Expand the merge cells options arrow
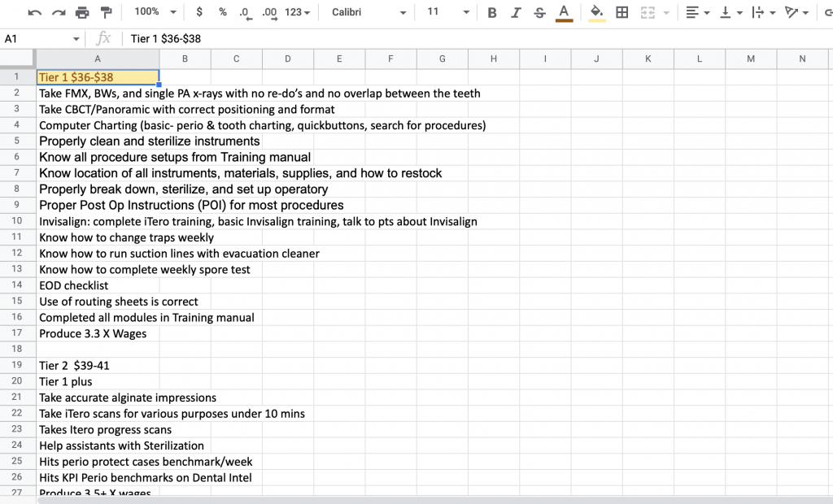833x504 pixels. (666, 12)
